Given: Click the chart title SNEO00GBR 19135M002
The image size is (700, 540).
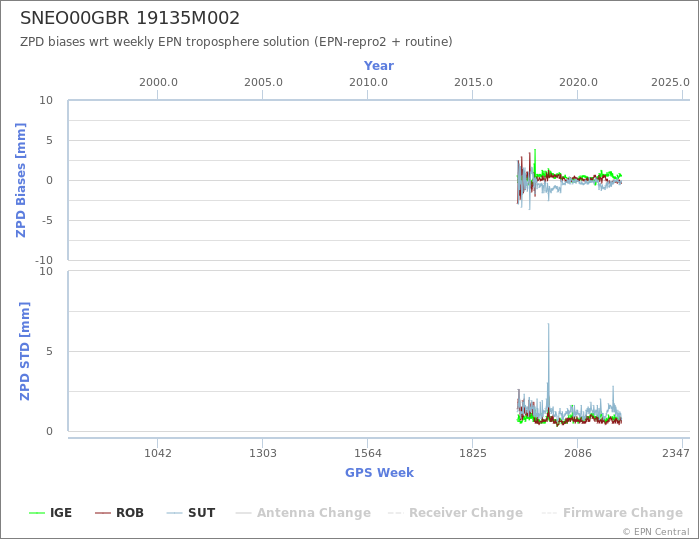Looking at the screenshot, I should (130, 18).
